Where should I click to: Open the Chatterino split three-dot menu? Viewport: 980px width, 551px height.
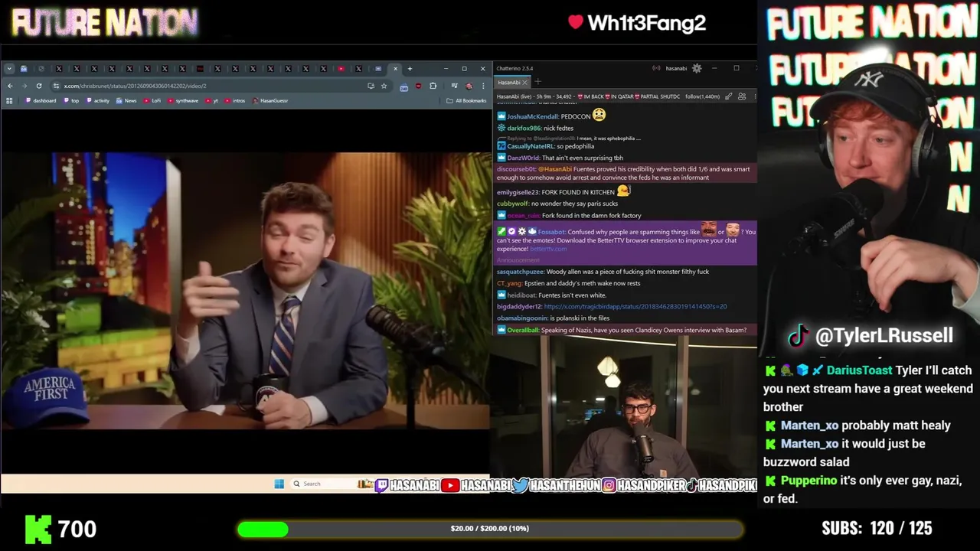coord(754,96)
